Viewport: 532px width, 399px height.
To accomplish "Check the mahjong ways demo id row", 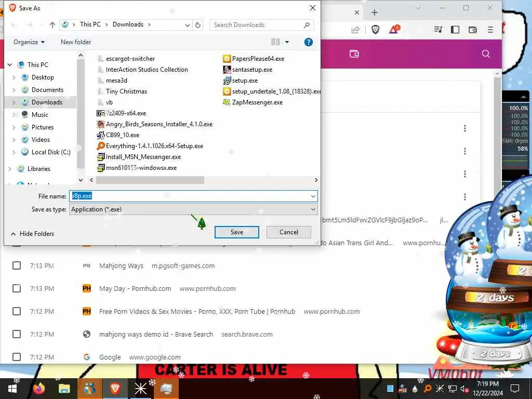I will tap(17, 334).
